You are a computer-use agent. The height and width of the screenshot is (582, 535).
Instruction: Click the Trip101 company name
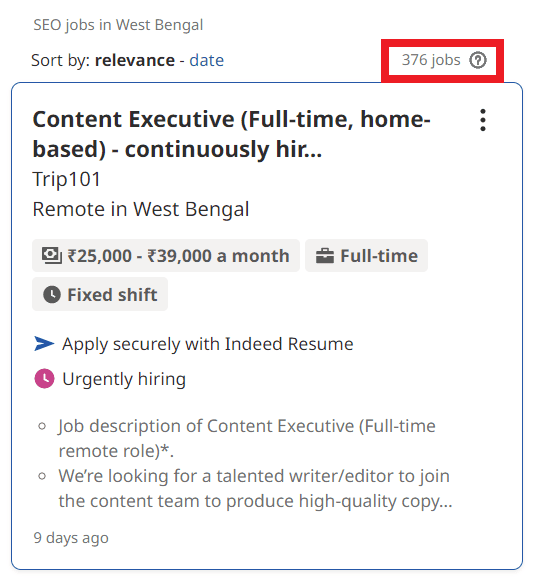tap(66, 179)
